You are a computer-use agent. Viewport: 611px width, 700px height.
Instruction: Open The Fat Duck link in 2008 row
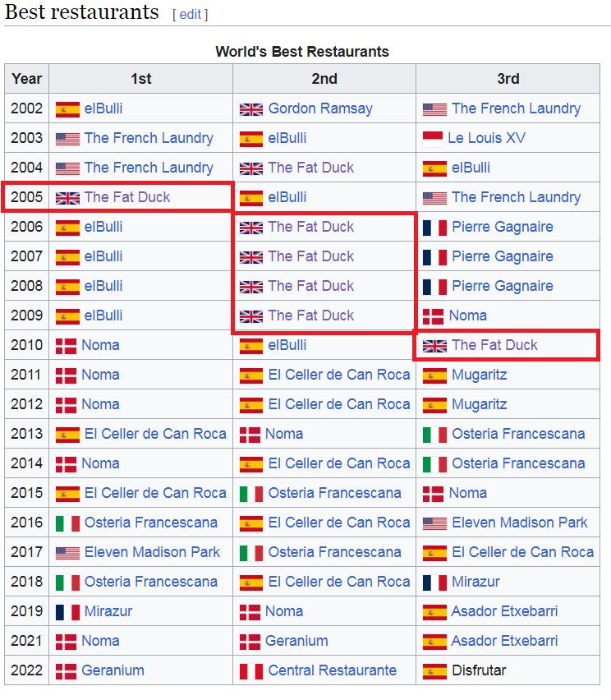tap(311, 286)
